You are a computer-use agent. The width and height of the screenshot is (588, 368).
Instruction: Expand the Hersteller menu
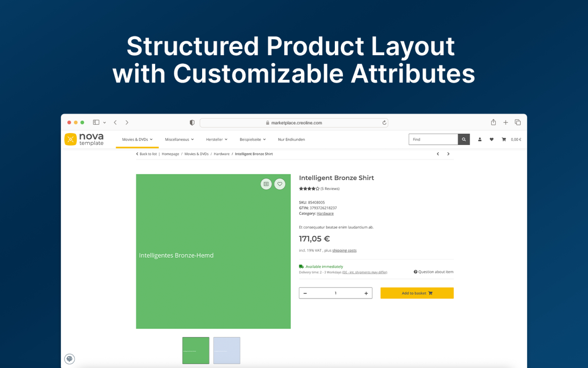tap(216, 139)
